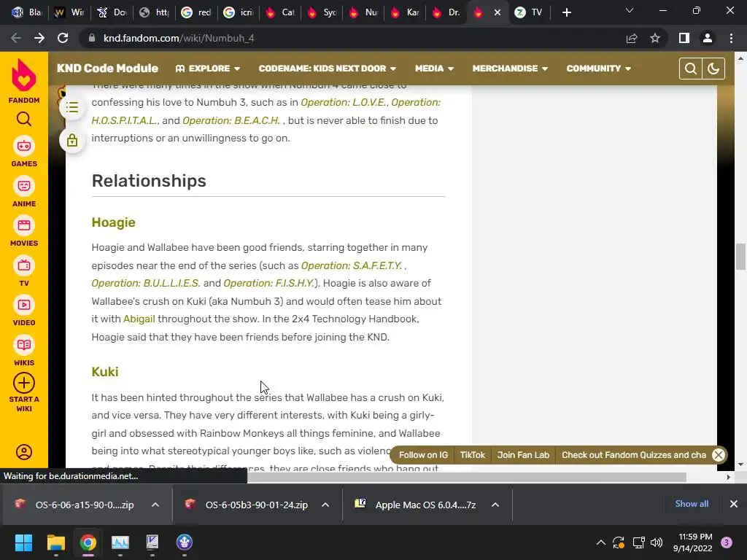Click the vertical page scrollbar thumb
Screen dimensions: 747x560
740,256
